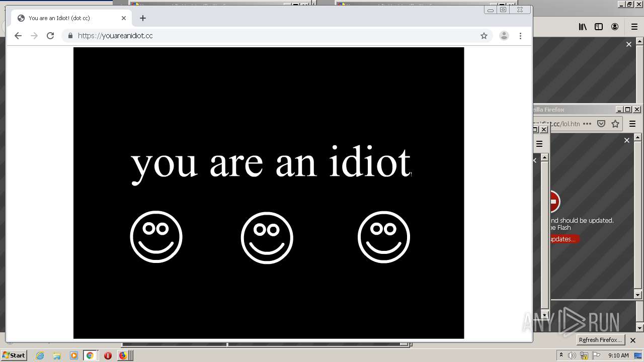
Task: Open a new Chrome tab
Action: [143, 18]
